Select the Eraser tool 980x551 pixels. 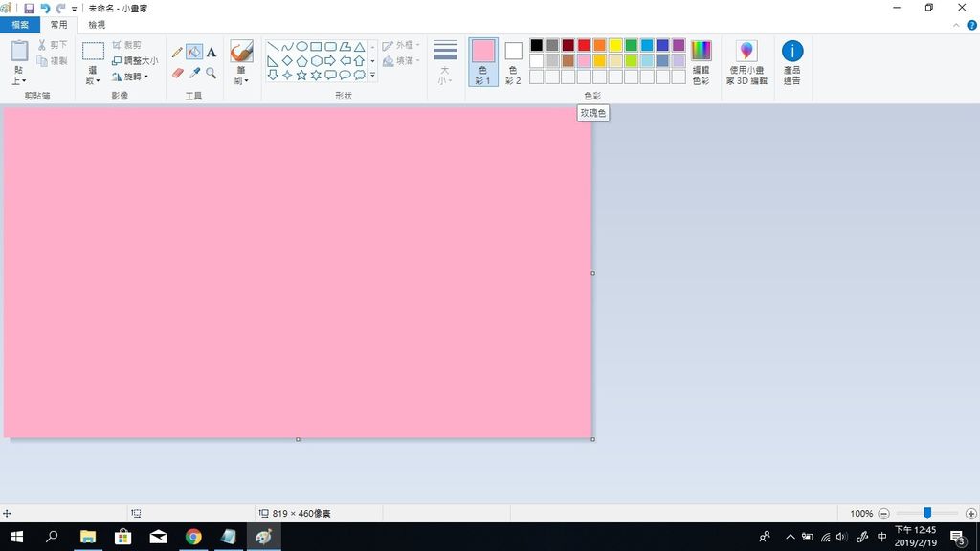pos(177,73)
